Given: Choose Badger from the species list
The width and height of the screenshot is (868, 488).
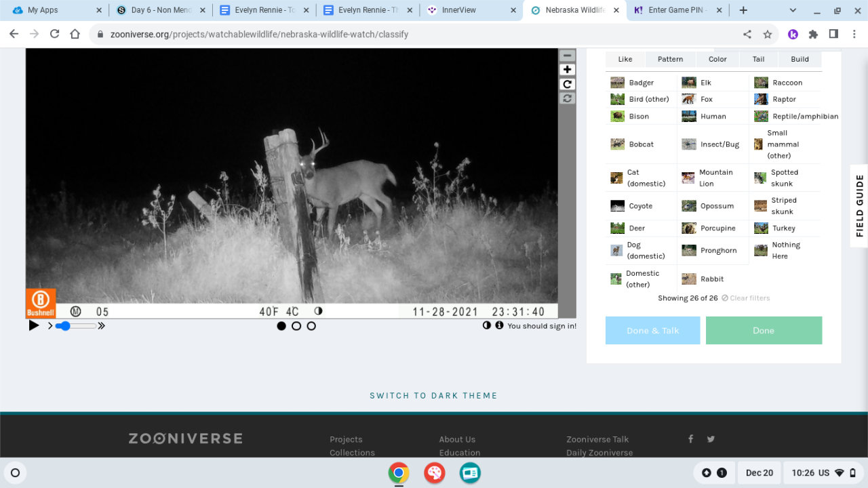Looking at the screenshot, I should pyautogui.click(x=642, y=83).
